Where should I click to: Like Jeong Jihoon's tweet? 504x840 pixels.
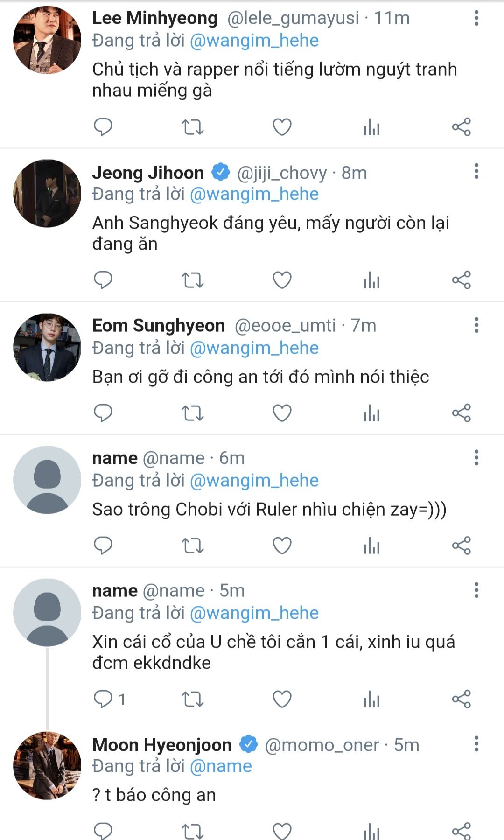pyautogui.click(x=282, y=280)
